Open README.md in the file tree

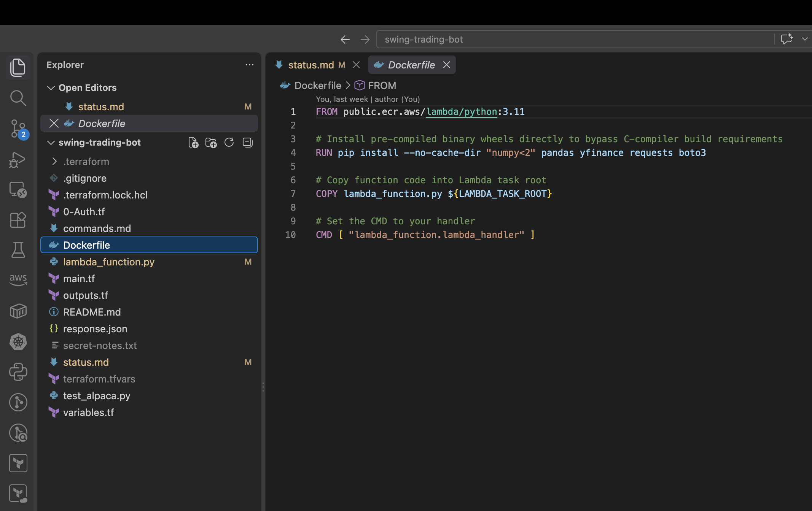(149, 312)
